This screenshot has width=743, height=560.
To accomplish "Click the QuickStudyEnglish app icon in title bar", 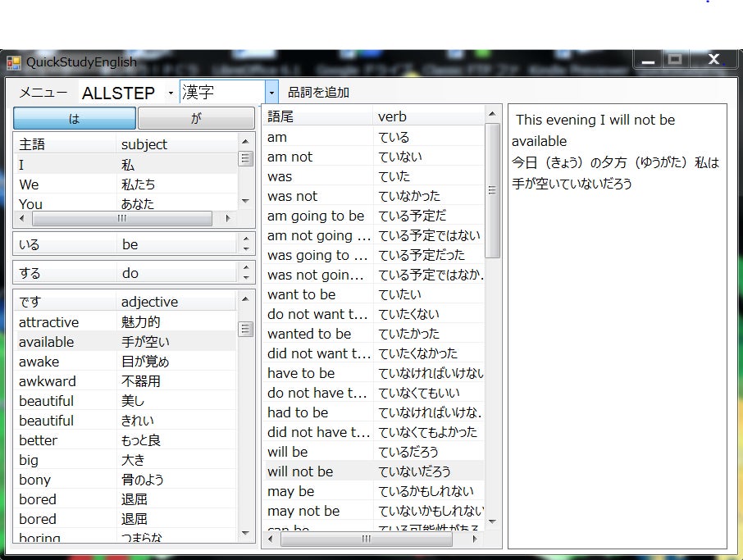I will pos(14,62).
